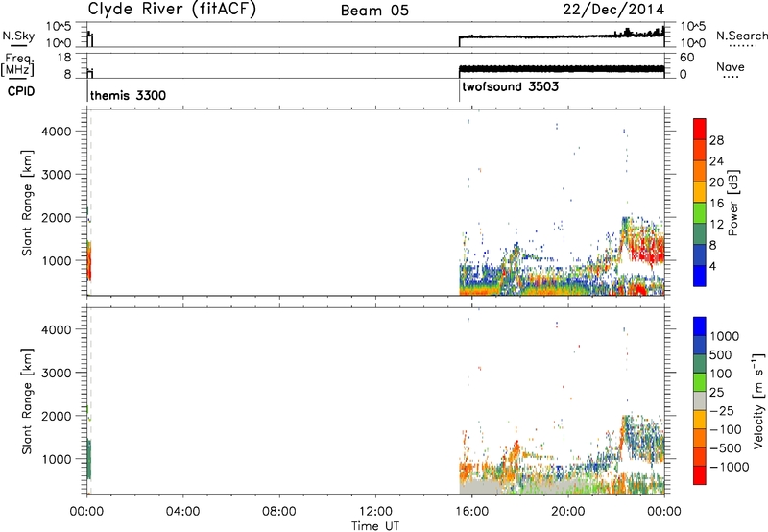Select the "N.Sky" axis label
The width and height of the screenshot is (768, 532).
click(18, 36)
